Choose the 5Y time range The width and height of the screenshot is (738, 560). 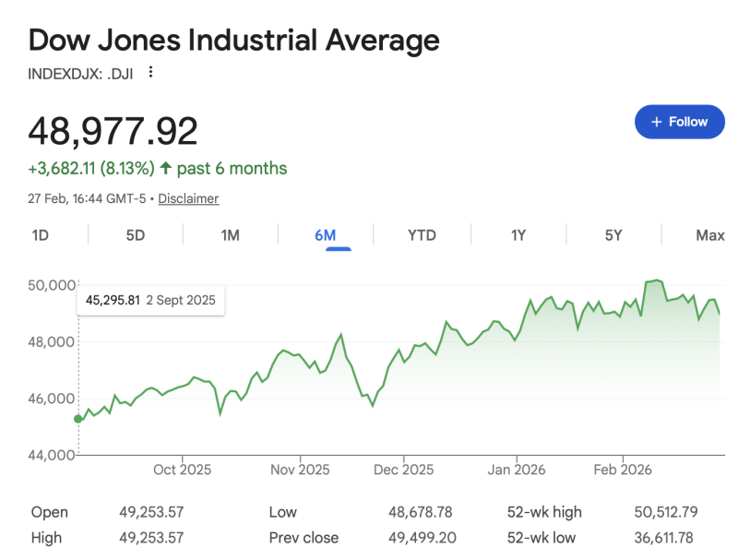click(614, 235)
